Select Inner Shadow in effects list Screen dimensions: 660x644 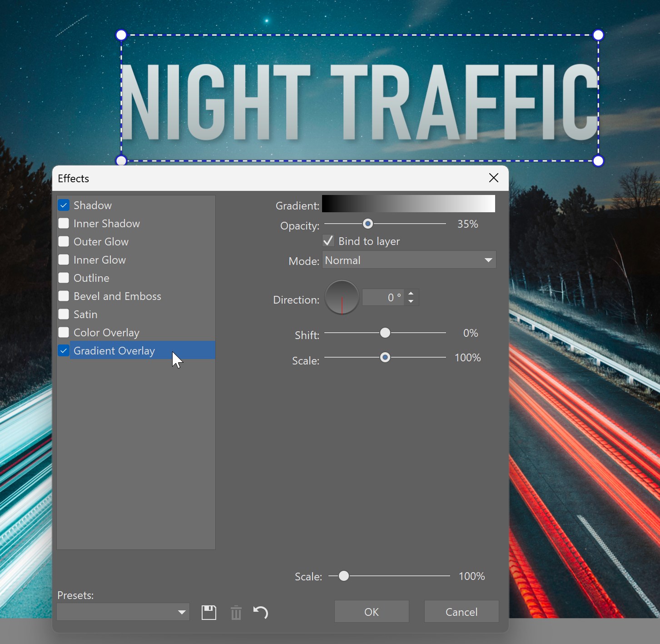point(107,224)
